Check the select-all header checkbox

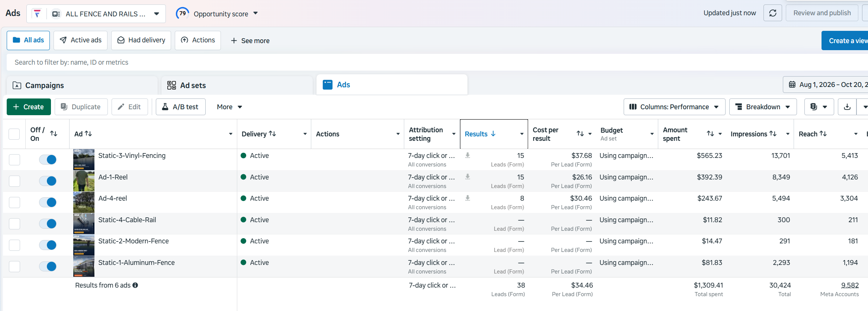[x=14, y=134]
